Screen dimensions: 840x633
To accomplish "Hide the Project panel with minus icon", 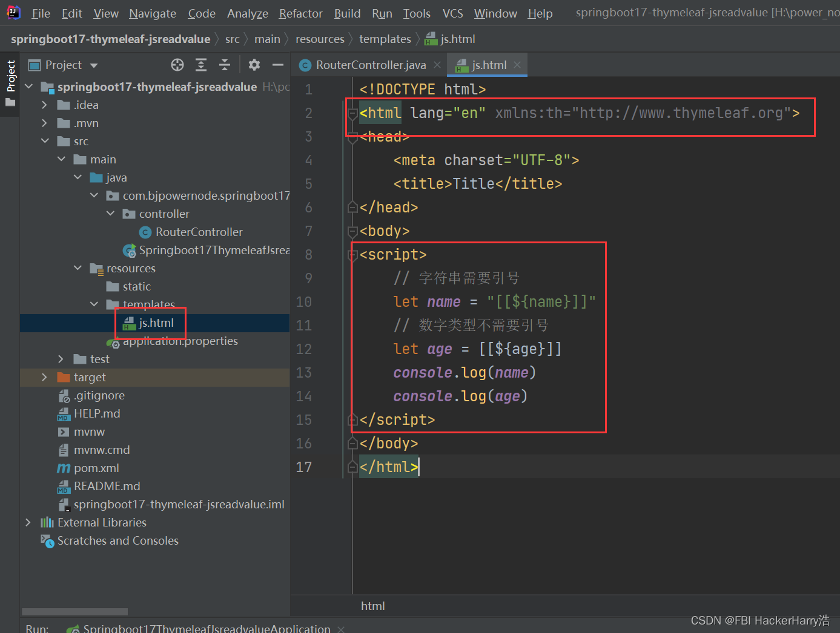I will (x=278, y=65).
